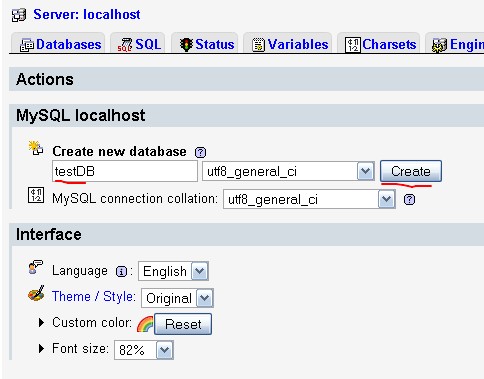Click the Create new database label

click(x=119, y=151)
